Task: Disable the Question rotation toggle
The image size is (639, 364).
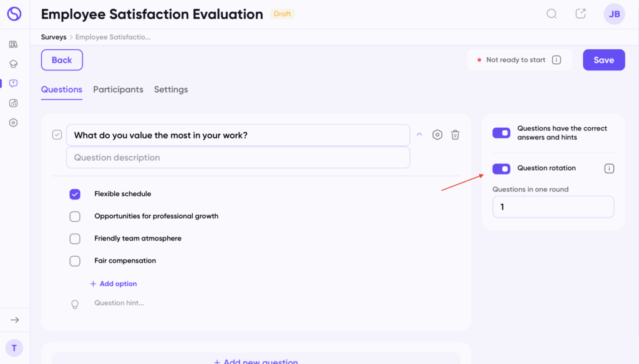Action: pos(501,169)
